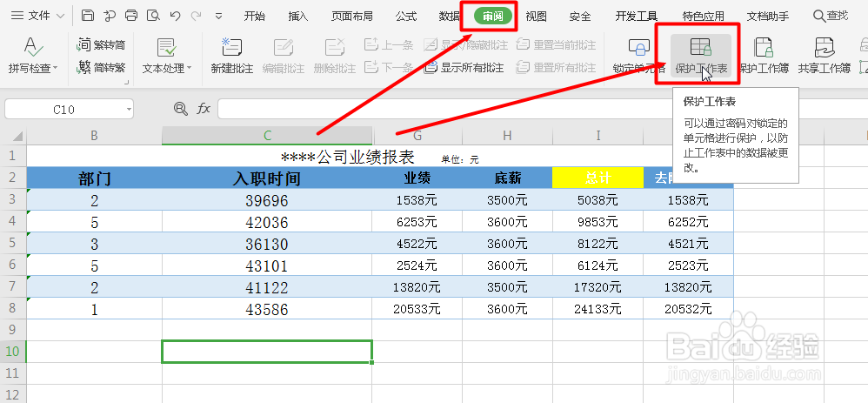868x403 pixels.
Task: Click the 保护工作表 icon
Action: [x=701, y=48]
